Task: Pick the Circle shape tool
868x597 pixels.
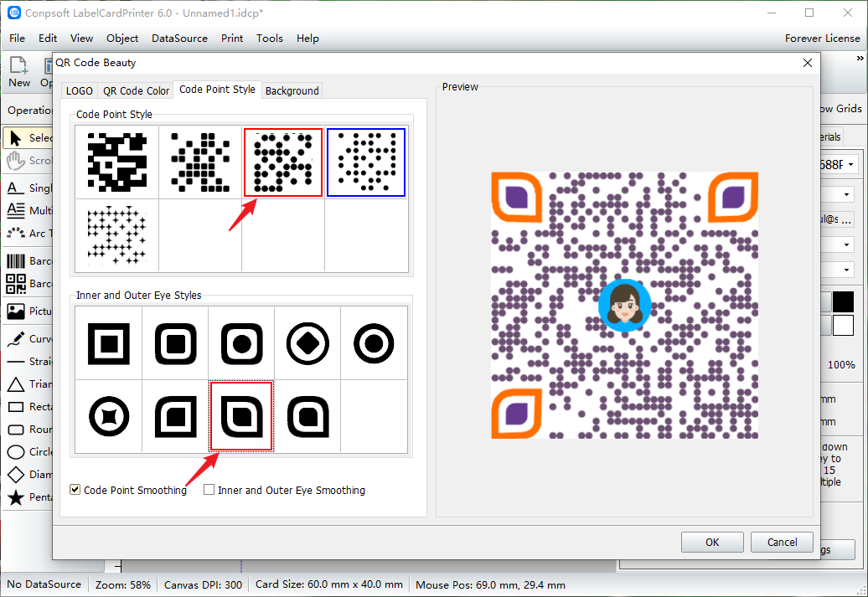Action: (x=28, y=452)
